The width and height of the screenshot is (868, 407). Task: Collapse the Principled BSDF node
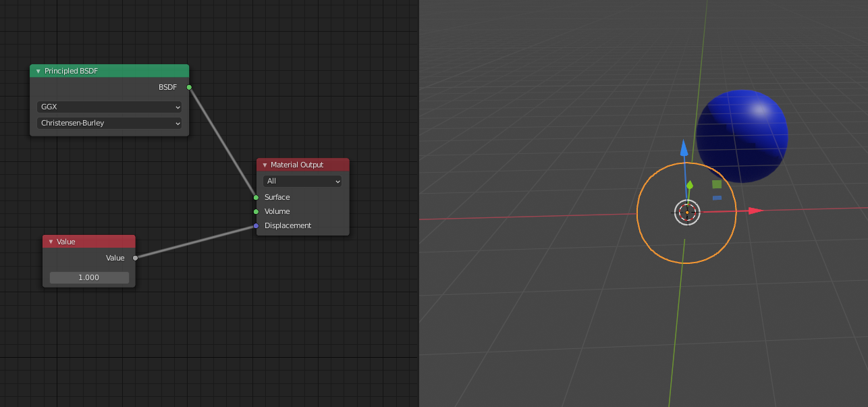pyautogui.click(x=38, y=71)
